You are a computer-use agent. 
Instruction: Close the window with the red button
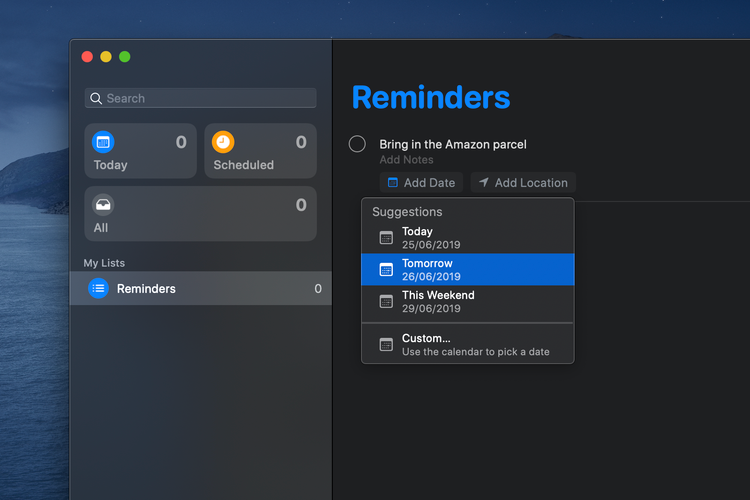pos(87,57)
